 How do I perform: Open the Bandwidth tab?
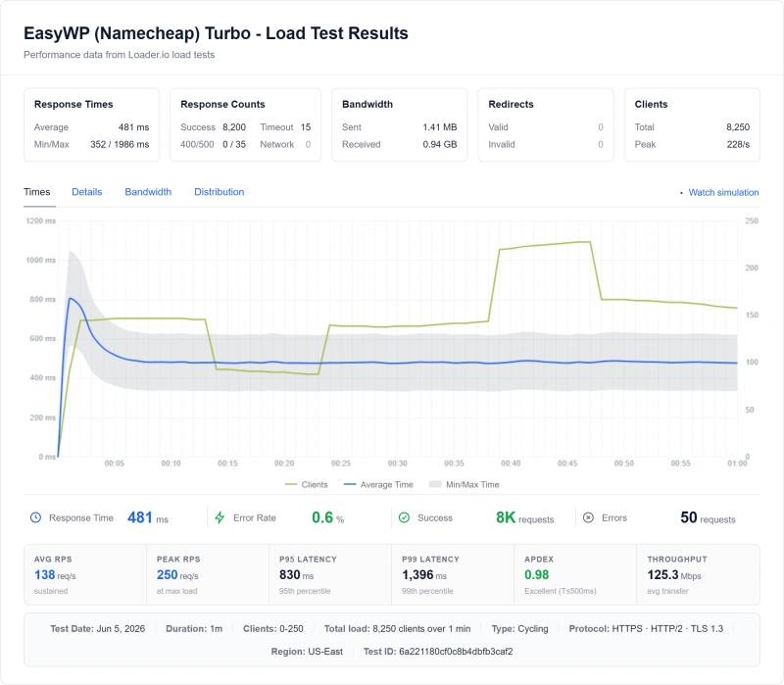point(148,192)
